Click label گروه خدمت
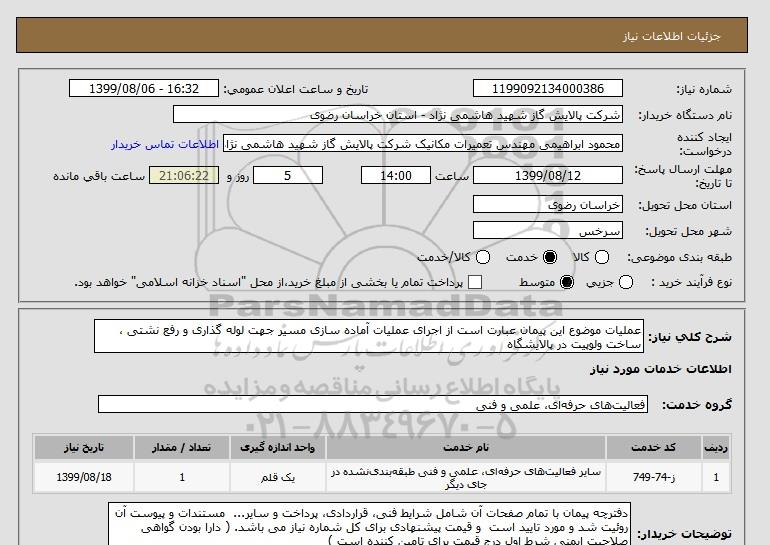 pyautogui.click(x=697, y=405)
